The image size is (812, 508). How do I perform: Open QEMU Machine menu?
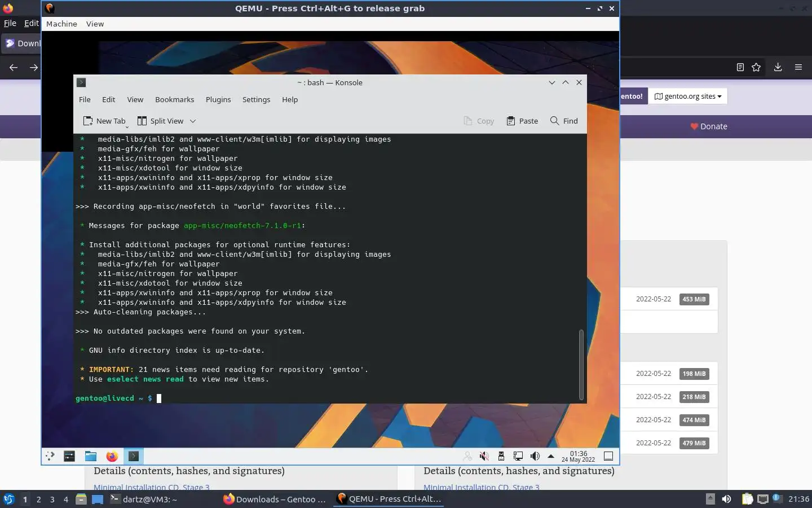(x=61, y=24)
